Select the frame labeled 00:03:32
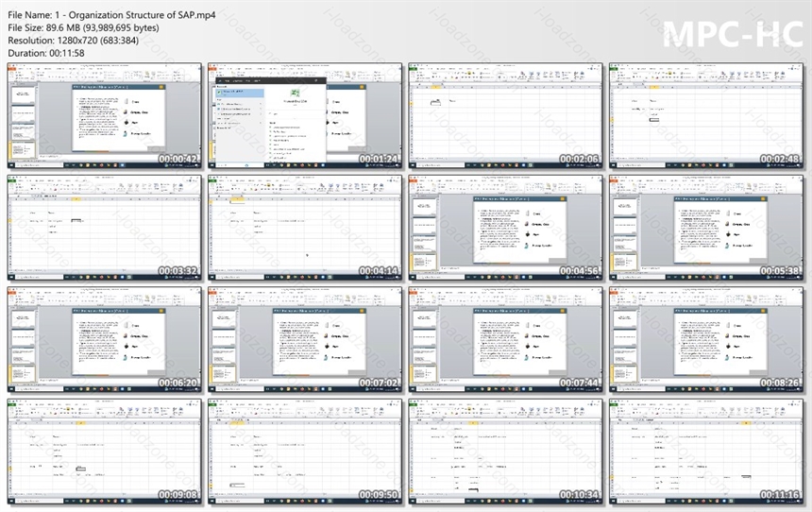This screenshot has width=812, height=512. click(105, 228)
